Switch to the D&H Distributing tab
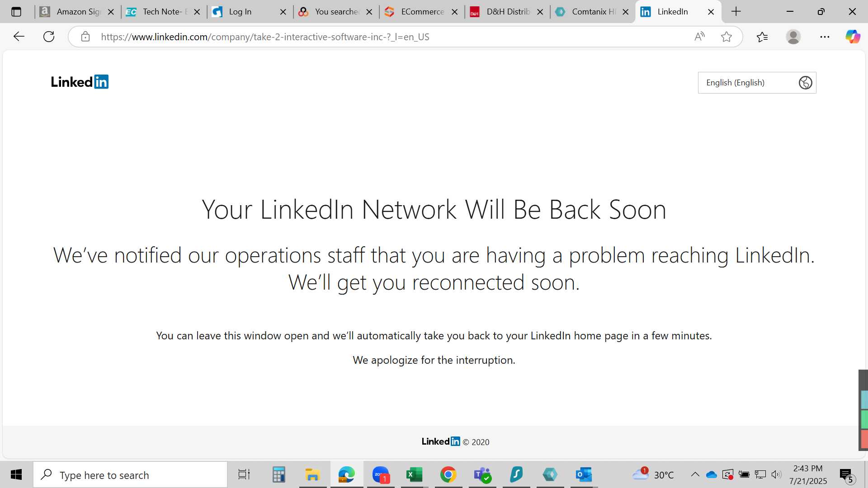Screen dimensions: 868x488 click(507, 12)
